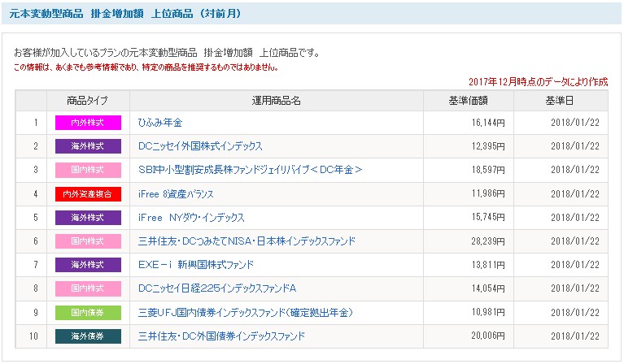Viewport: 624px width, 364px height.
Task: Select the price 28,239円
Action: coord(488,240)
